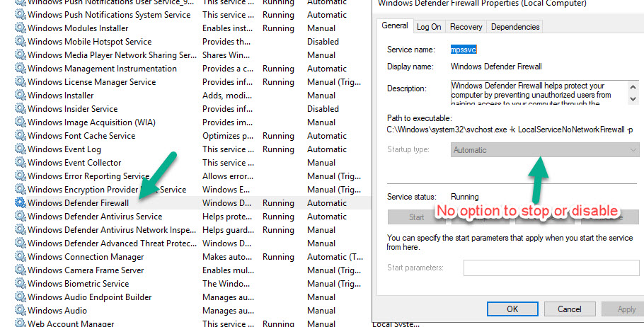Click Running status of Windows Defender Firewall
644x327 pixels.
[x=278, y=203]
